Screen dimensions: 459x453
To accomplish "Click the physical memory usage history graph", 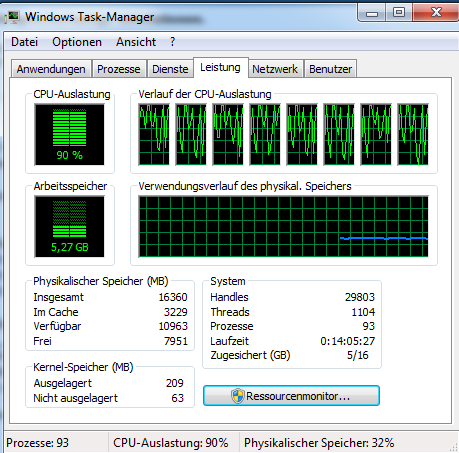I will 284,227.
